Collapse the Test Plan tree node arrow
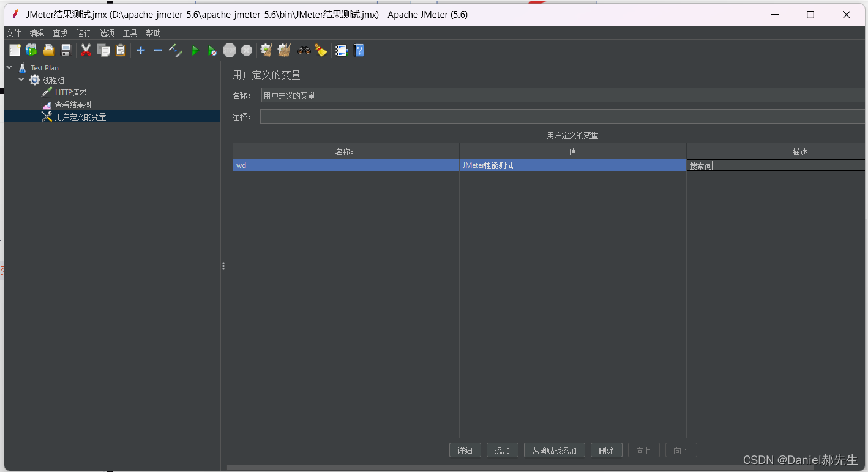The height and width of the screenshot is (472, 868). pos(9,67)
